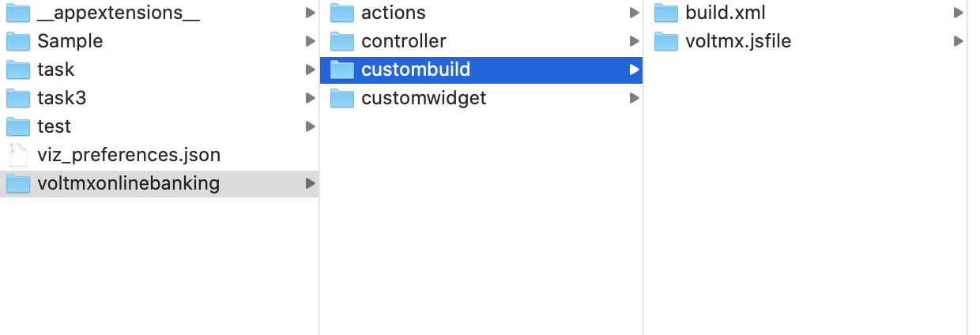980x335 pixels.
Task: Click the controller folder icon
Action: tap(341, 41)
